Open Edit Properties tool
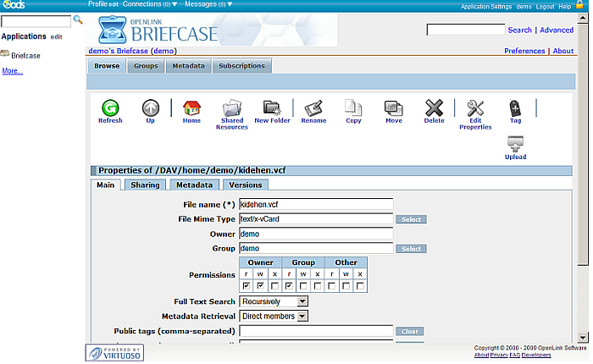This screenshot has height=364, width=593. (x=475, y=108)
